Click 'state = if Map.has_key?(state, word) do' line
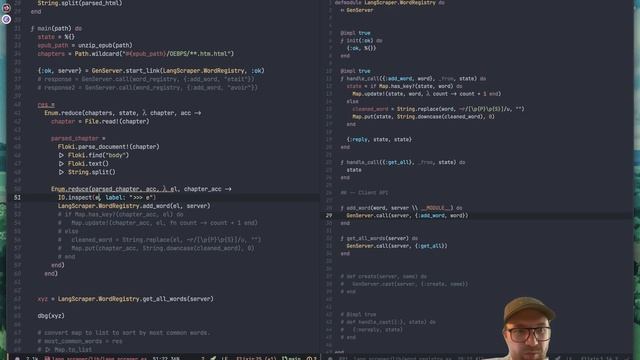Screen dimensions: 640x360 (x=404, y=87)
